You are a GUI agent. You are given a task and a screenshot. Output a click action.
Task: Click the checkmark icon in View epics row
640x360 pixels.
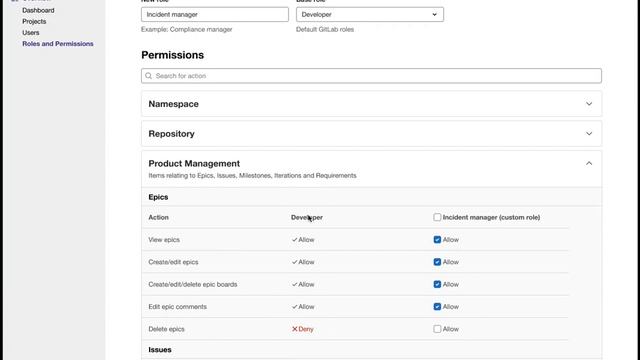click(x=294, y=240)
